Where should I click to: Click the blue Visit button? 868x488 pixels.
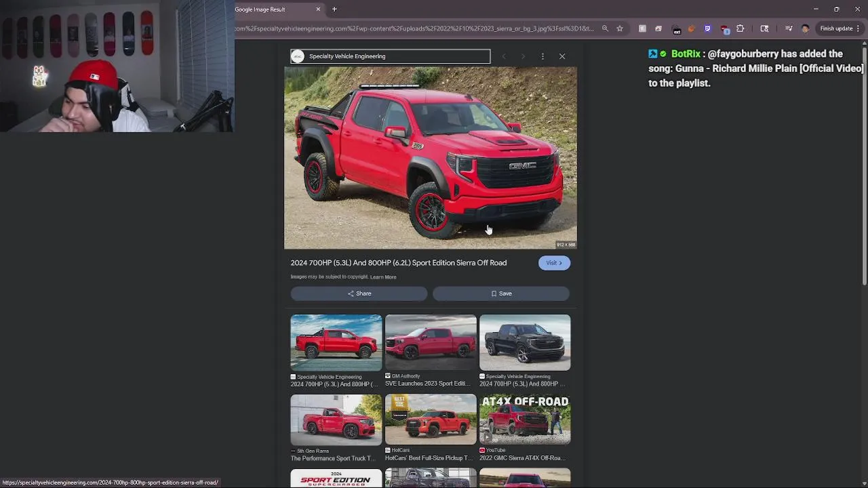click(x=554, y=263)
